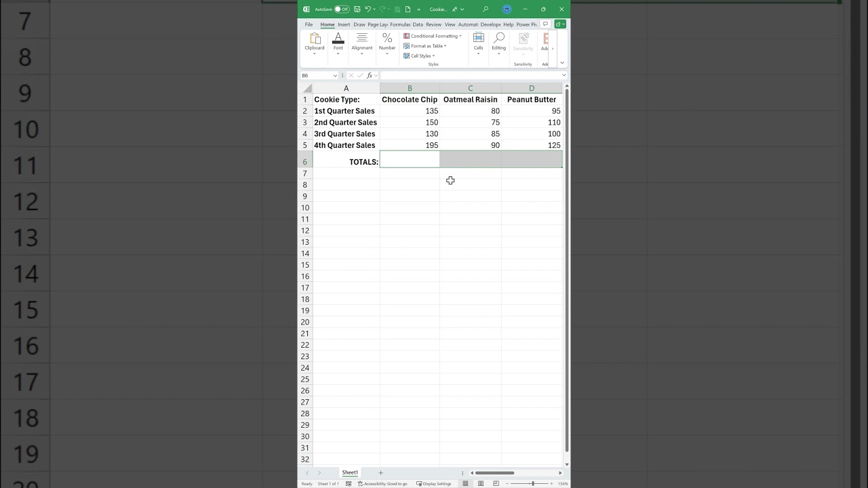Switch to the View tab

click(x=450, y=24)
